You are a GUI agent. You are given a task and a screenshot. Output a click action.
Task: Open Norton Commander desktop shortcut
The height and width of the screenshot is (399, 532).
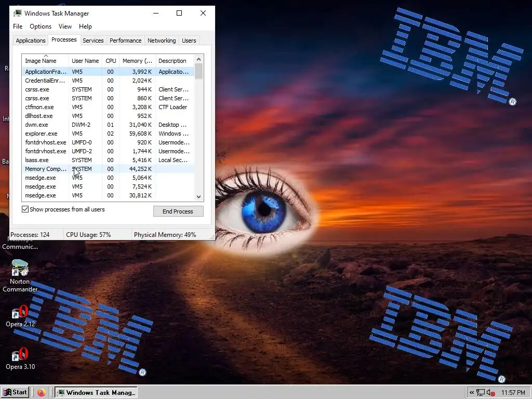pos(20,275)
